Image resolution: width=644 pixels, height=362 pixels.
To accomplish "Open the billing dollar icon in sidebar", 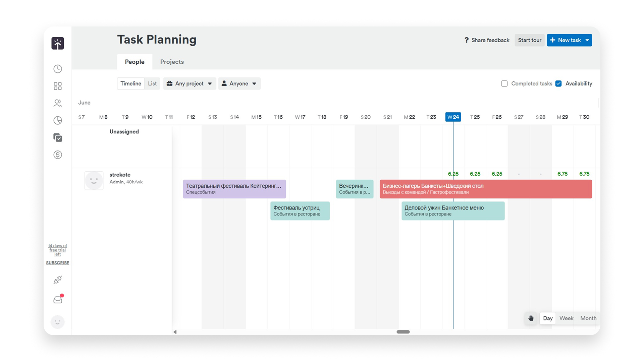I will 58,155.
